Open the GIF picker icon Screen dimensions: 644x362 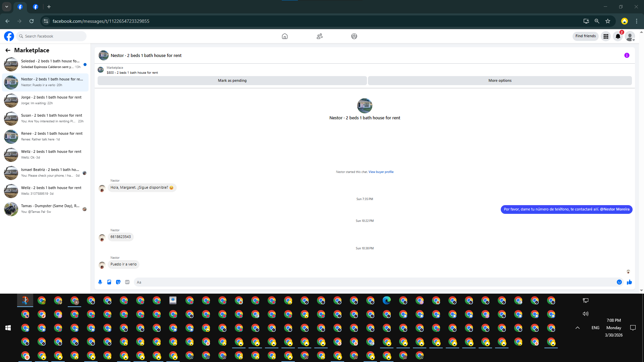[x=127, y=282]
